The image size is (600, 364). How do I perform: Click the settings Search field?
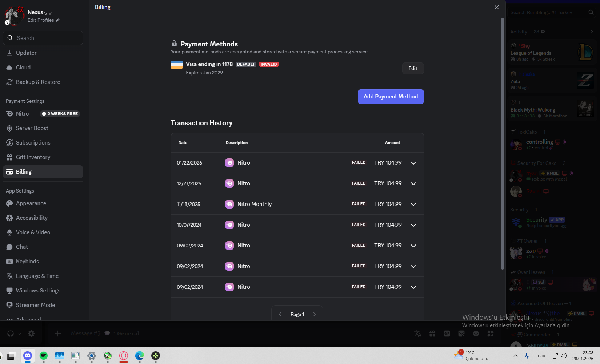pos(43,38)
